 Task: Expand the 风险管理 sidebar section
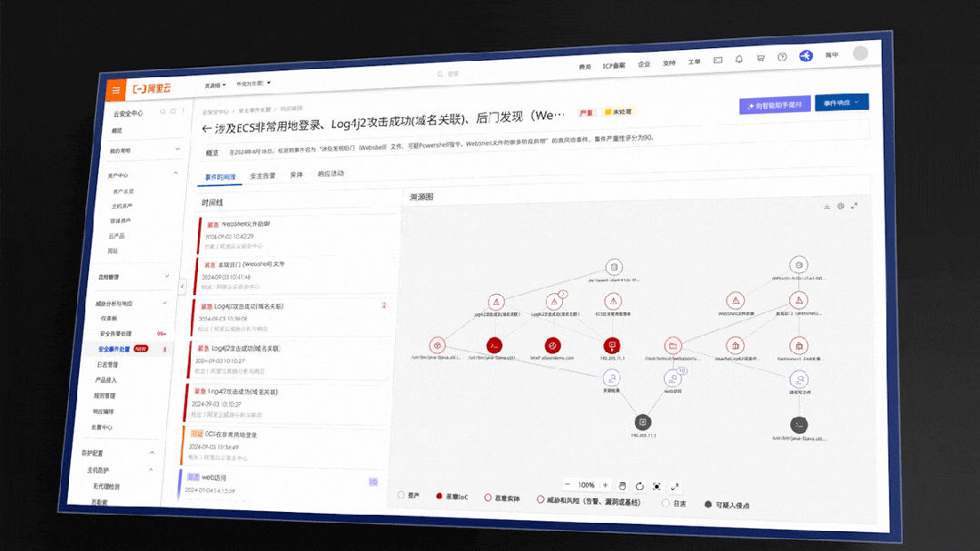tap(167, 276)
